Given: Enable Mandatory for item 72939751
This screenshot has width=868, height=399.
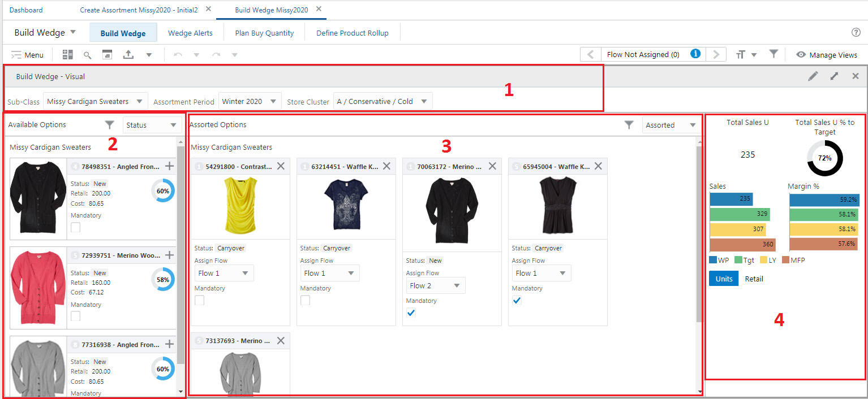Looking at the screenshot, I should pyautogui.click(x=74, y=316).
